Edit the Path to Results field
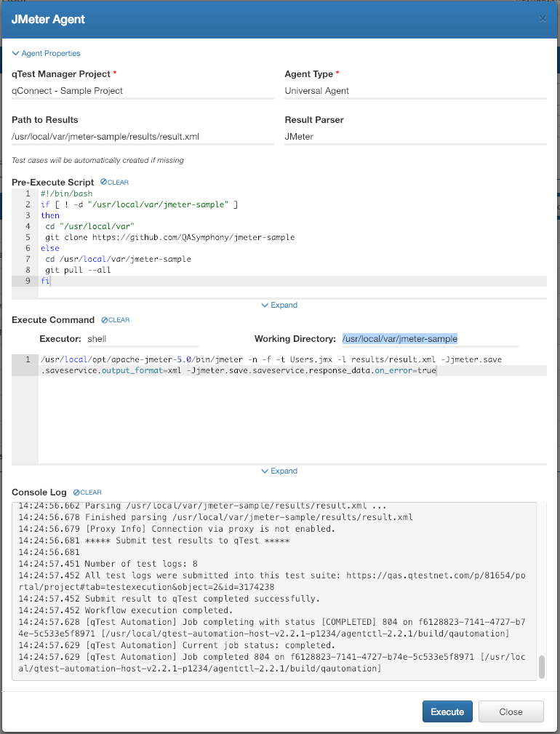The width and height of the screenshot is (560, 734). pyautogui.click(x=143, y=136)
